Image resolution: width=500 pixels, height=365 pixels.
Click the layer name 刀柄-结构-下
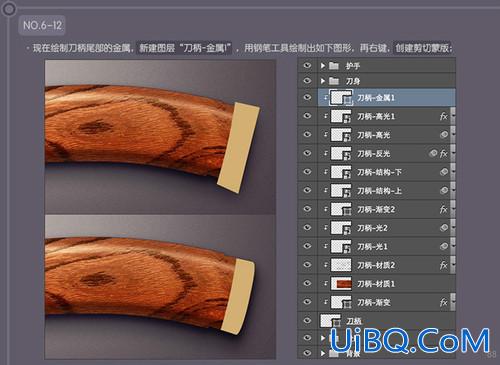pyautogui.click(x=379, y=172)
